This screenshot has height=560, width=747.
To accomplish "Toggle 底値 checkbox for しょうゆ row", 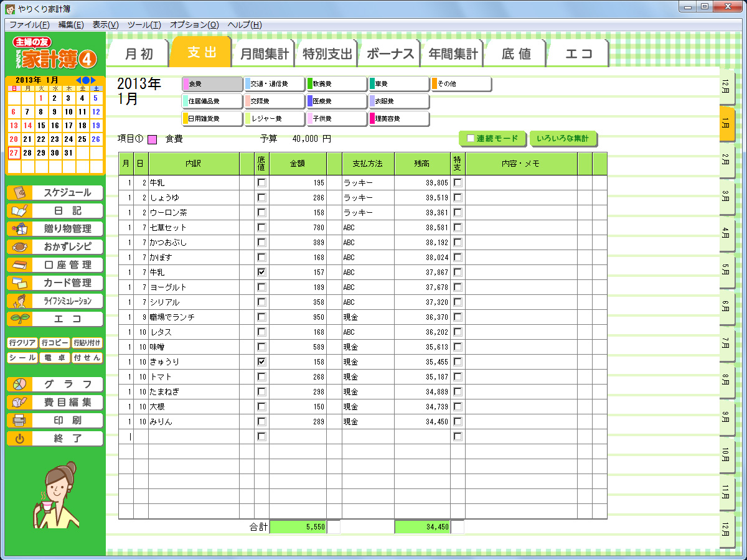I will click(x=261, y=198).
